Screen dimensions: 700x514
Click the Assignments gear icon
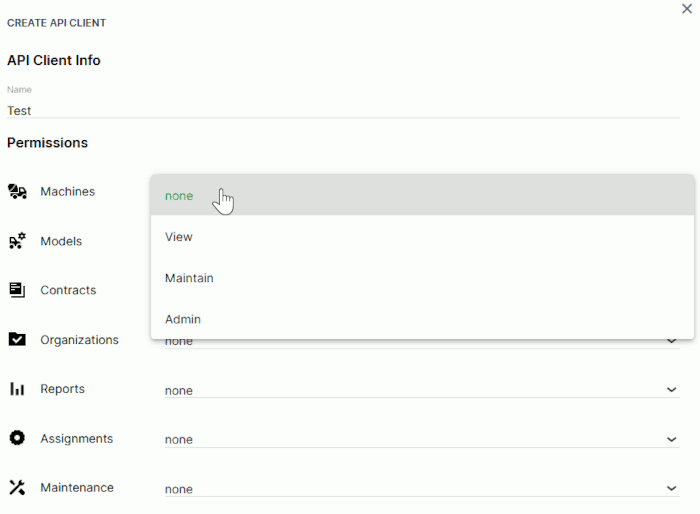coord(17,438)
